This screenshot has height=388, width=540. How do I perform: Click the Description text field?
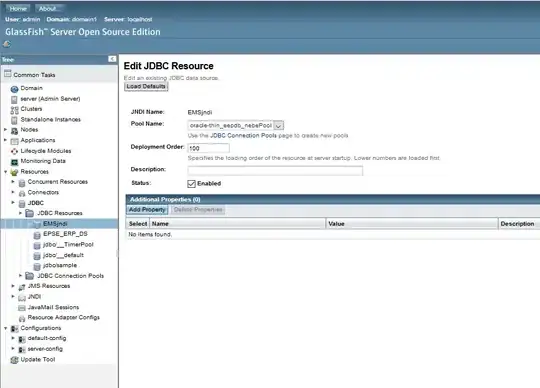pos(275,171)
